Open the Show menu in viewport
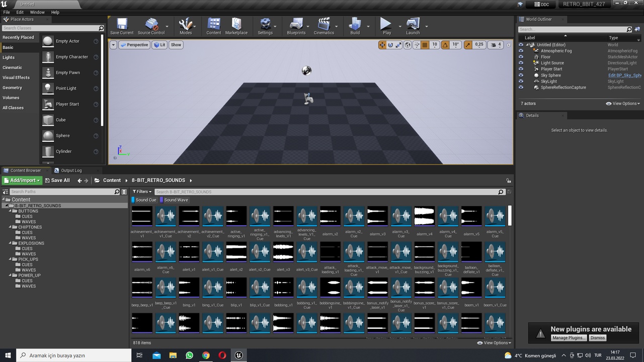 (176, 45)
